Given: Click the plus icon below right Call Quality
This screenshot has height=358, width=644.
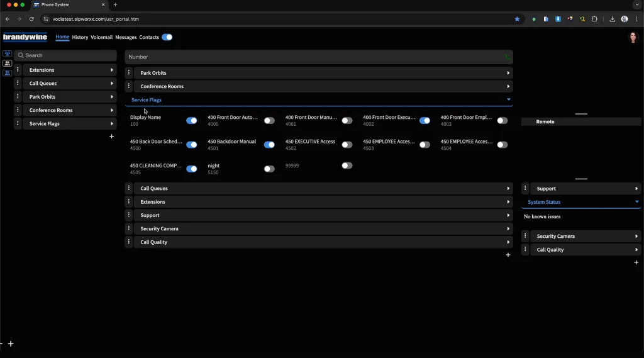Looking at the screenshot, I should (636, 262).
